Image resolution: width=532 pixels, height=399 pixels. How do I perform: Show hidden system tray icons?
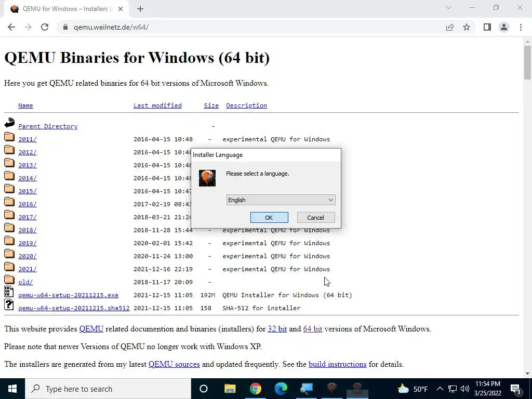point(440,389)
